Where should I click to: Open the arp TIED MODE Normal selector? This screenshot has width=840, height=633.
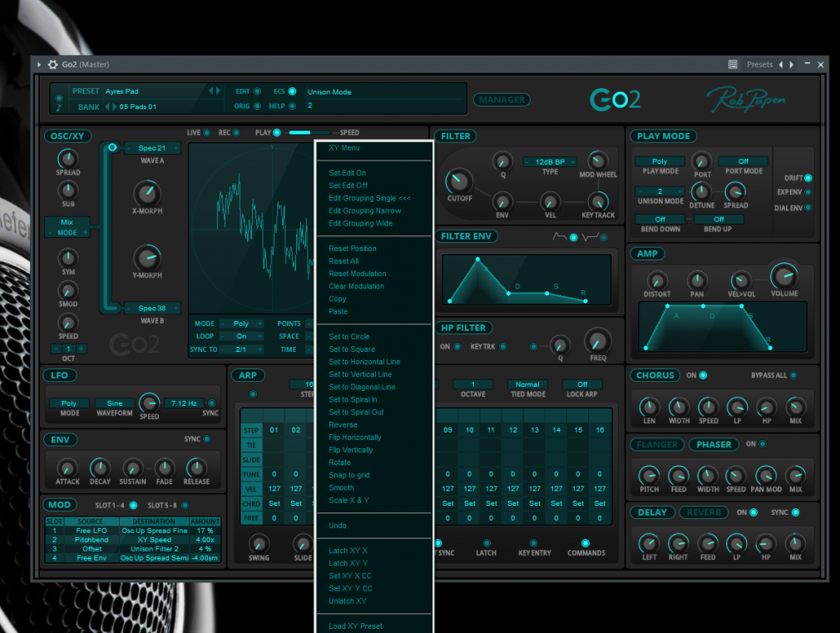[527, 384]
